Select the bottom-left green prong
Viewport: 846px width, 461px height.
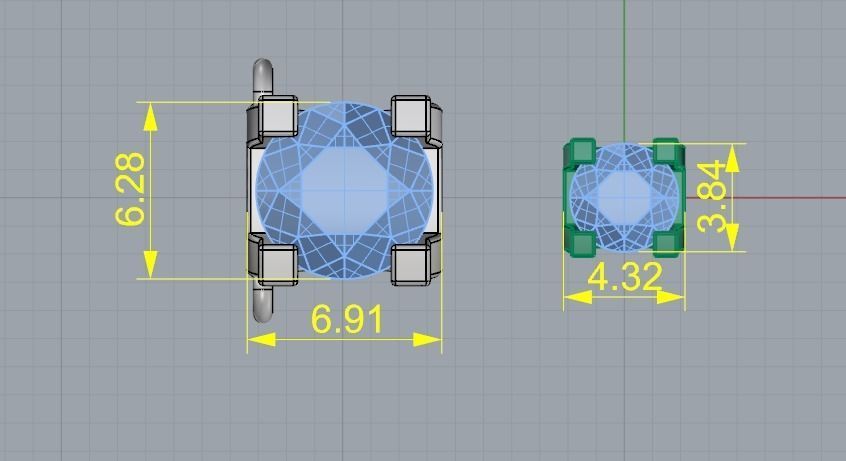pyautogui.click(x=583, y=243)
